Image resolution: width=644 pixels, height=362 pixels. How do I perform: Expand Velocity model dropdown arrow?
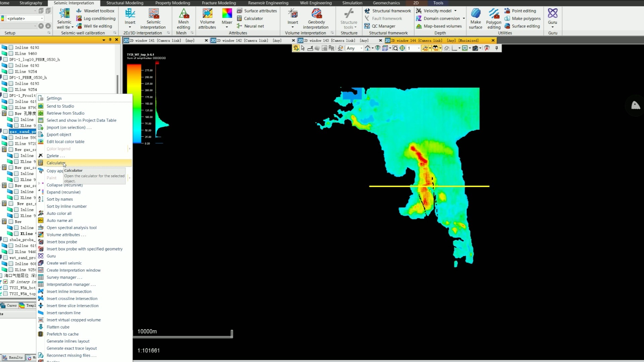point(455,11)
